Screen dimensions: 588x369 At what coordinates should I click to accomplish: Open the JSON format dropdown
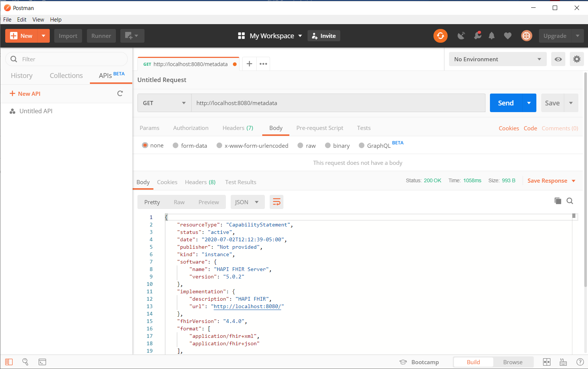point(247,202)
